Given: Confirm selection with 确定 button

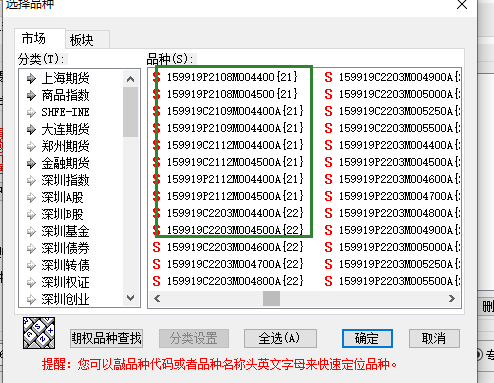Looking at the screenshot, I should pyautogui.click(x=367, y=339).
